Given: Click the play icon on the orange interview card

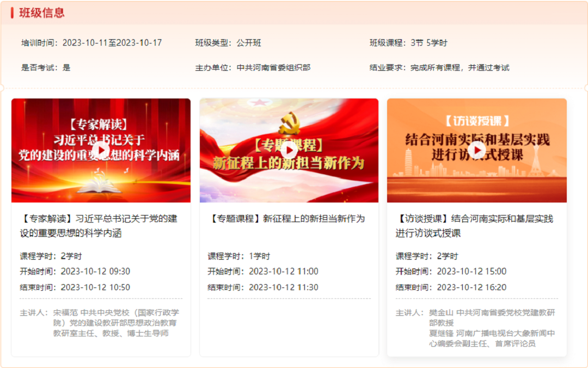Looking at the screenshot, I should 477,151.
